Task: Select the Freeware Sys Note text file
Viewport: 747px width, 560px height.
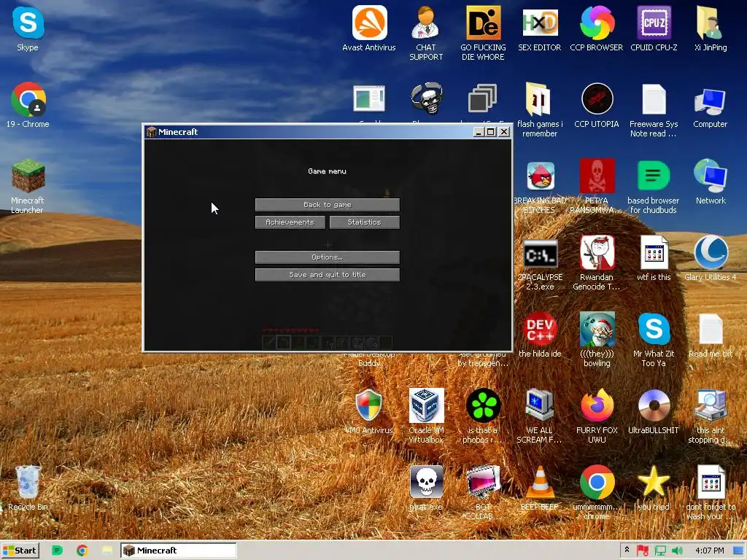Action: click(654, 111)
